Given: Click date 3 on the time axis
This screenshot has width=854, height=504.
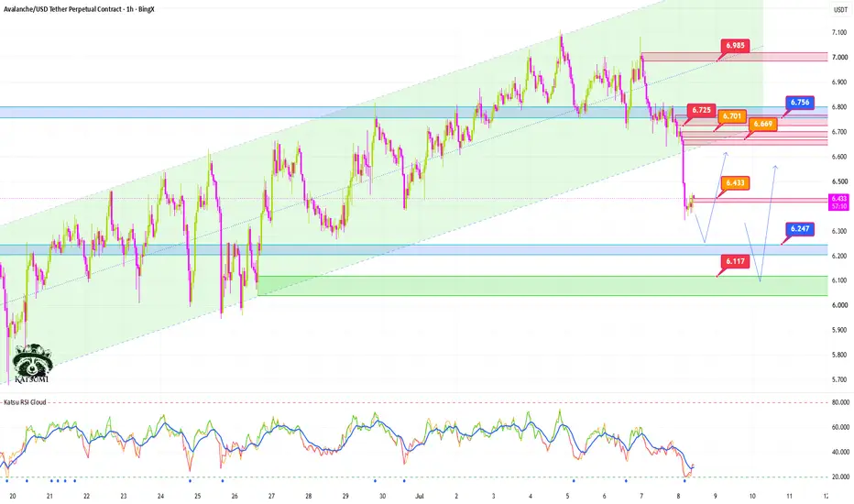Looking at the screenshot, I should (494, 497).
